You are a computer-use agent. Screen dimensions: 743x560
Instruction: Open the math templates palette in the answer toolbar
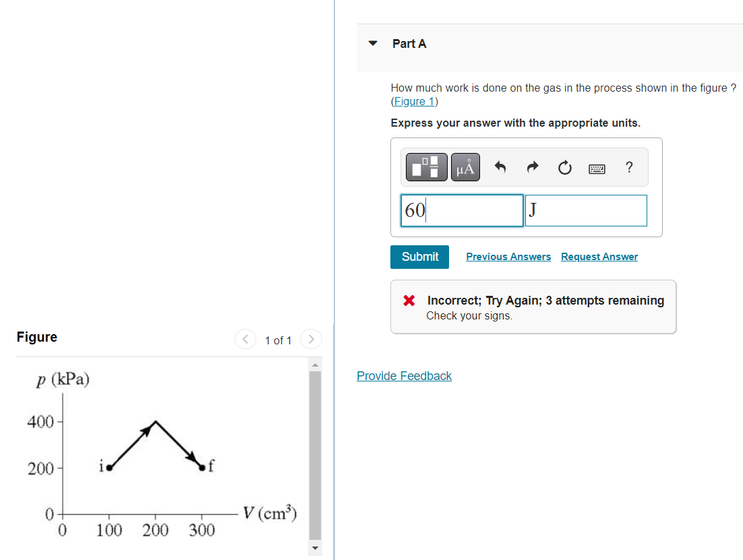pos(425,166)
